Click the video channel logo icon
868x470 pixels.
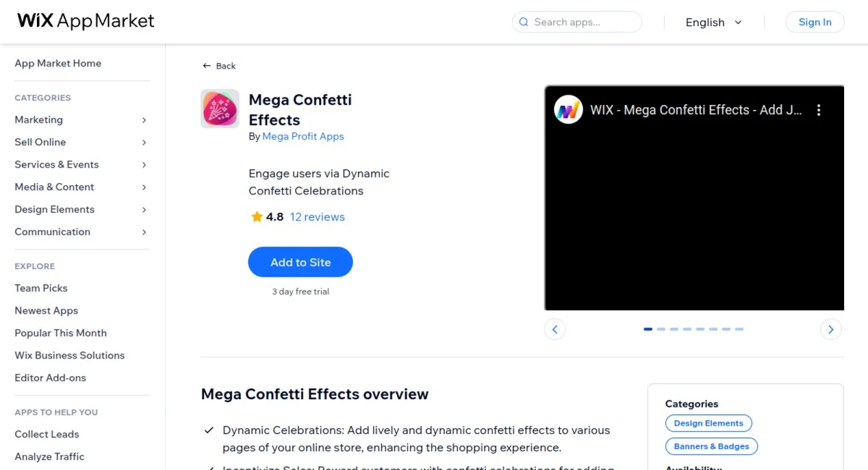click(x=569, y=110)
